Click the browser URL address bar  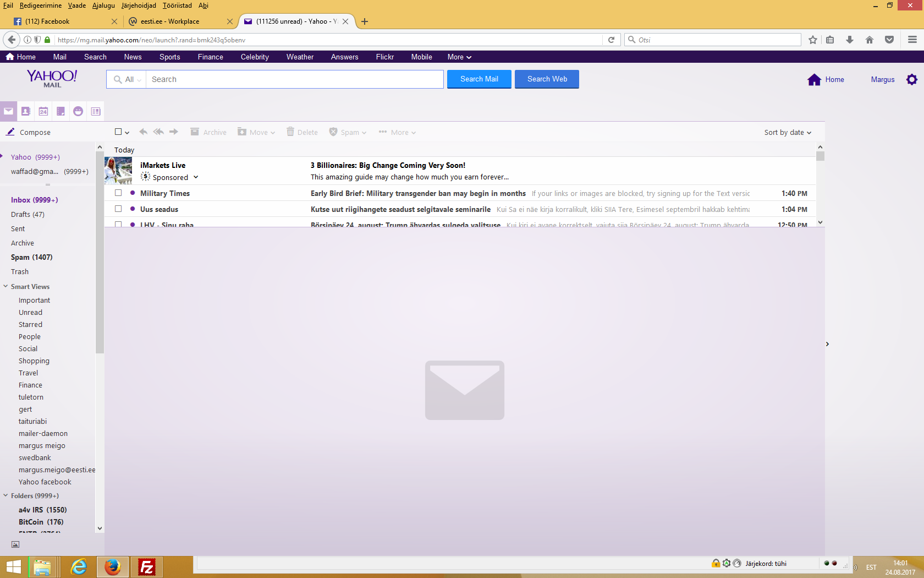329,40
